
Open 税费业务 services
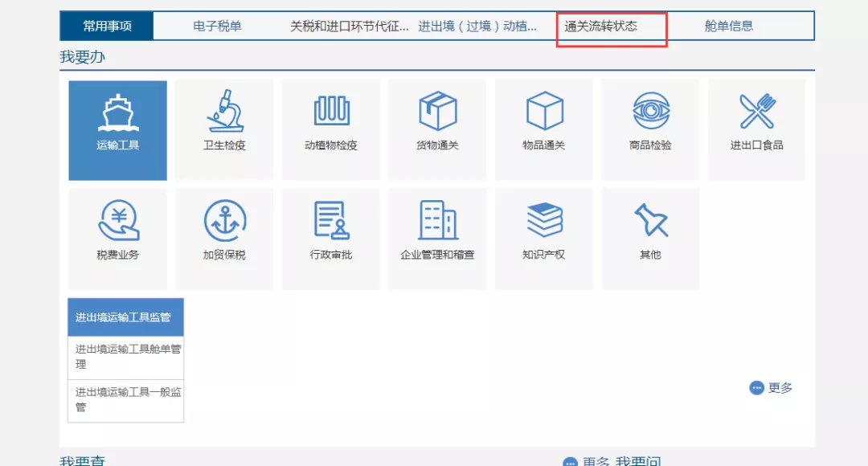(117, 238)
